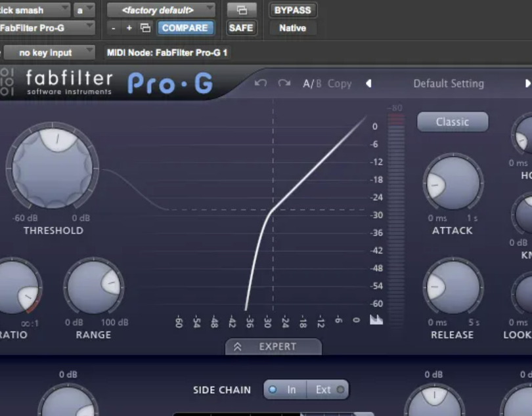Click the Native format button

point(292,28)
